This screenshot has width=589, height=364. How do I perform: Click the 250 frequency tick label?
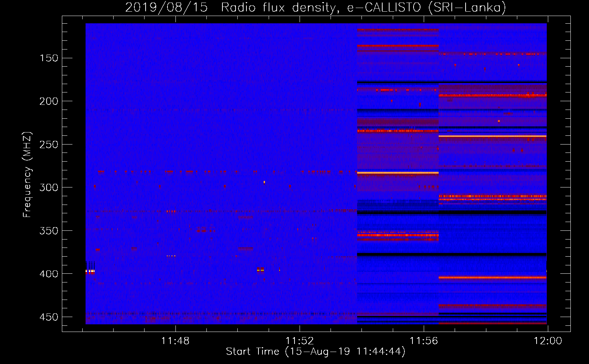click(x=49, y=145)
